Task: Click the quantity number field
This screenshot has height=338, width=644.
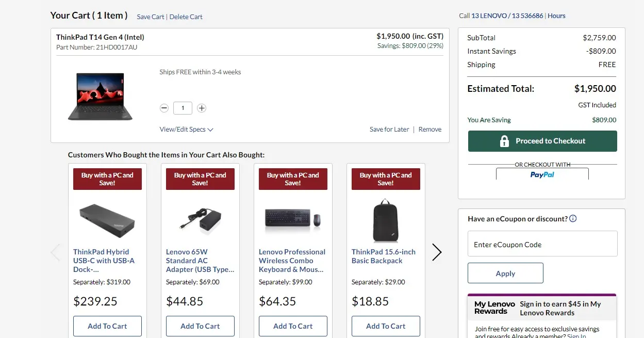Action: [x=183, y=108]
